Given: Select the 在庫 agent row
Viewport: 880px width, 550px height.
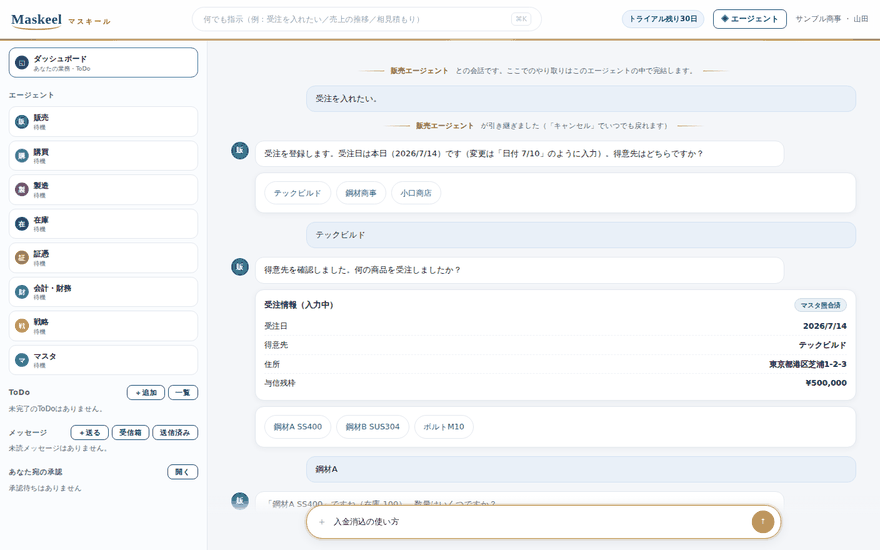Looking at the screenshot, I should pos(103,224).
